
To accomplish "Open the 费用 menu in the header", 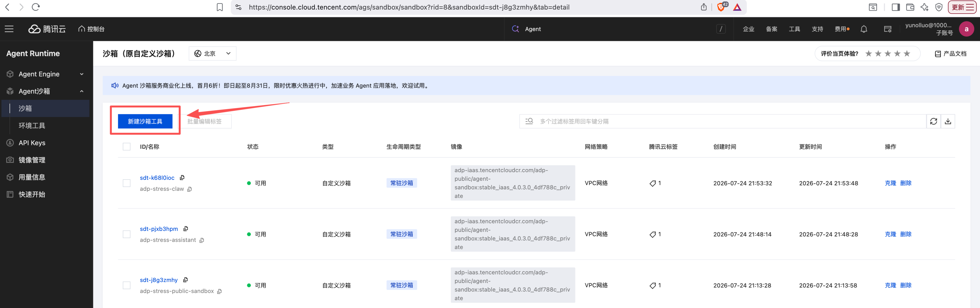I will tap(841, 29).
